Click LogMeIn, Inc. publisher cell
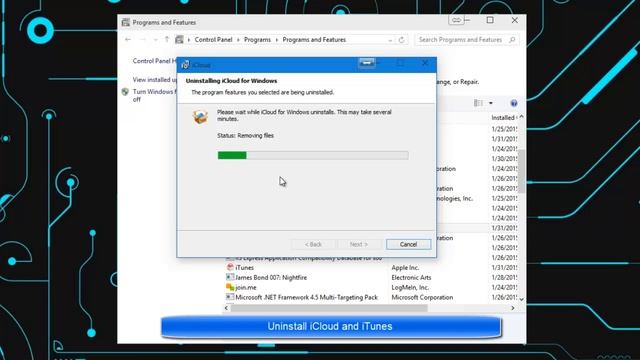Screen dimensions: 640x360 tap(410, 287)
